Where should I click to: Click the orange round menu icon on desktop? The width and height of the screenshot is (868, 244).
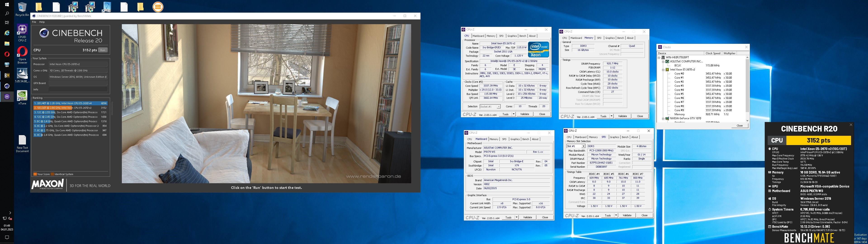tap(158, 7)
